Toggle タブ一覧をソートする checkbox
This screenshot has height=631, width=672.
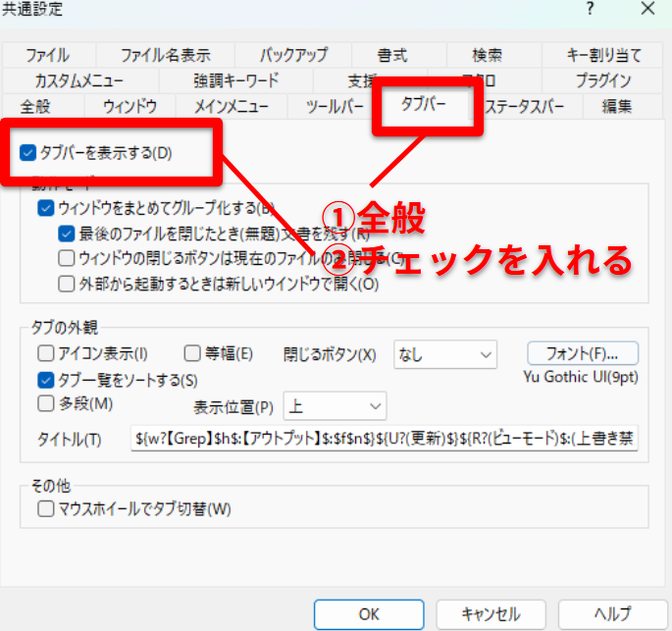point(46,380)
